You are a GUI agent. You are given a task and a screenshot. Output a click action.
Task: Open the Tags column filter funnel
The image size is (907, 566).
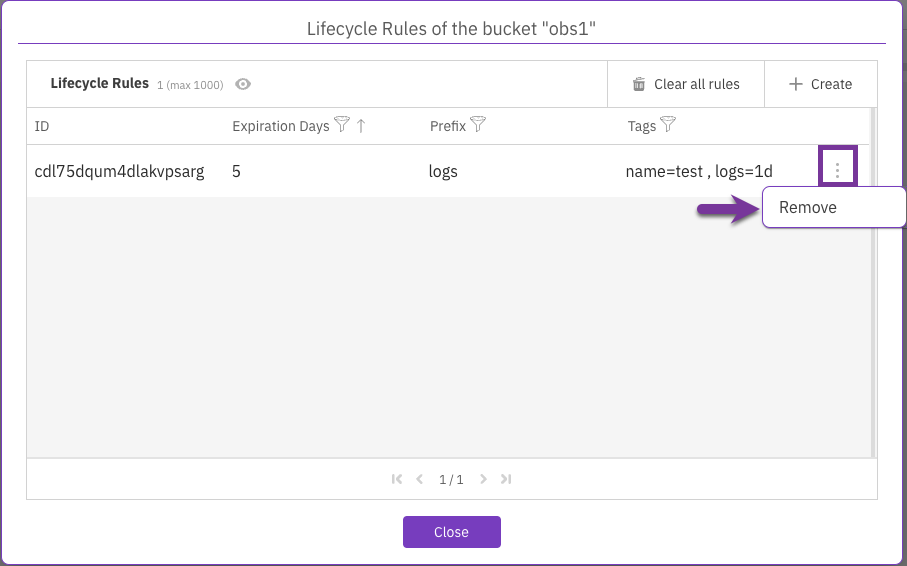[668, 126]
